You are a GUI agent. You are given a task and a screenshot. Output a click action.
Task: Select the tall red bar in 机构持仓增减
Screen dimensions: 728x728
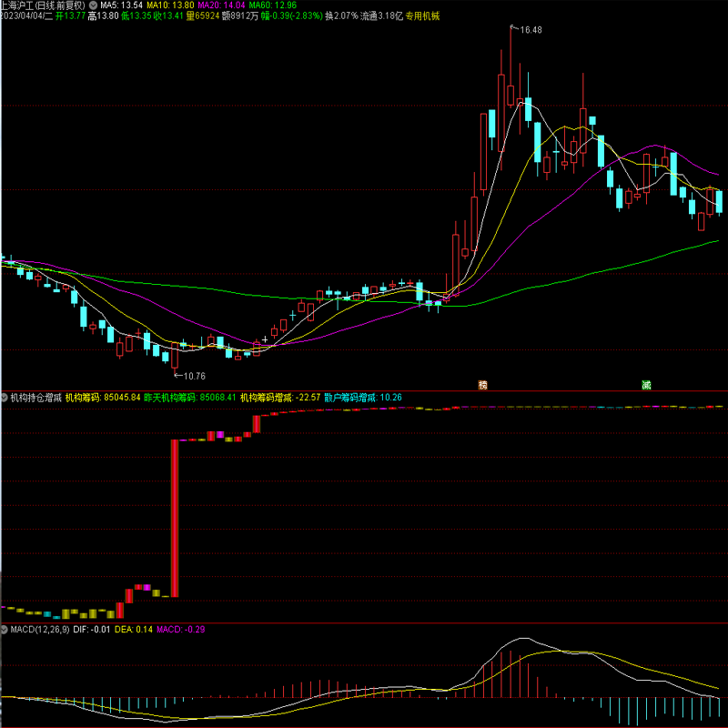[175, 519]
